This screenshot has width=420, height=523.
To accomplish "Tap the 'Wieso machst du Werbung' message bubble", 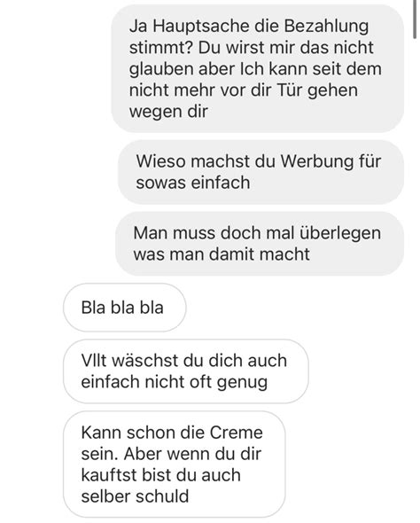I will [261, 172].
